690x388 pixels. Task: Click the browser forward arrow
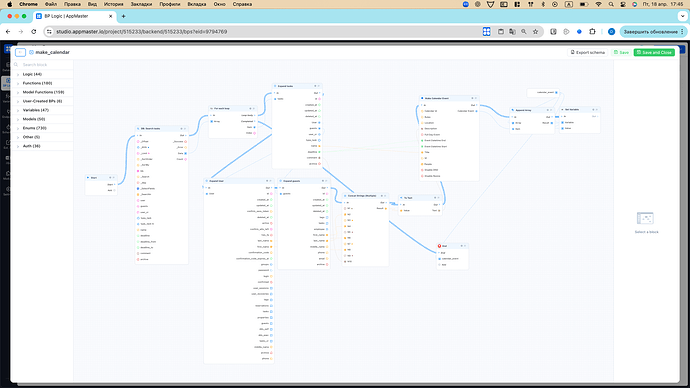pyautogui.click(x=21, y=32)
